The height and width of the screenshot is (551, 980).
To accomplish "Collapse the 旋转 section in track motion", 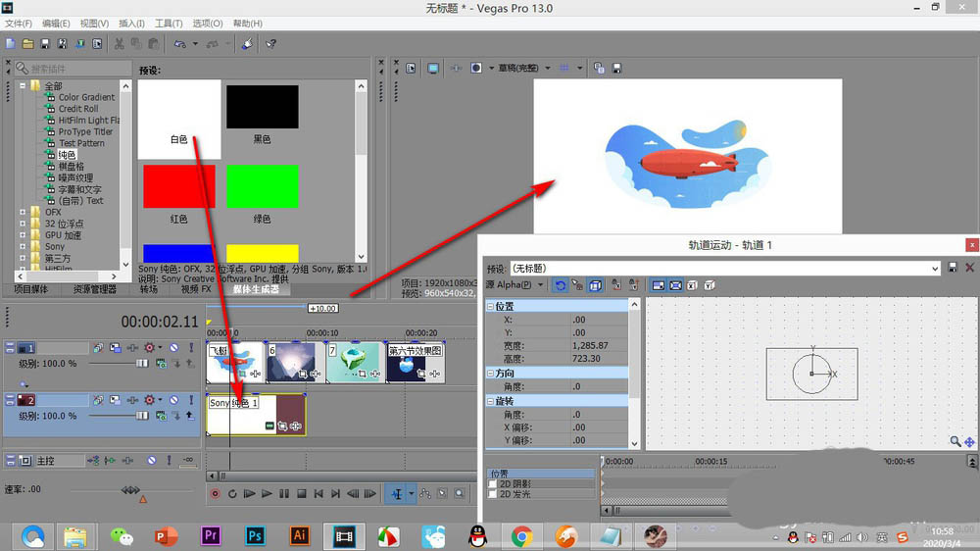I will 491,401.
